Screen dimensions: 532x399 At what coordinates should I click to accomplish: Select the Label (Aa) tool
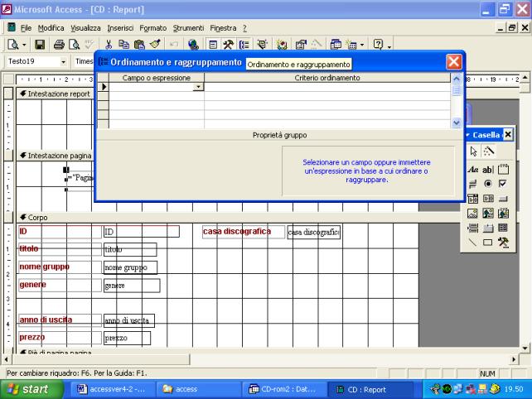pos(472,169)
